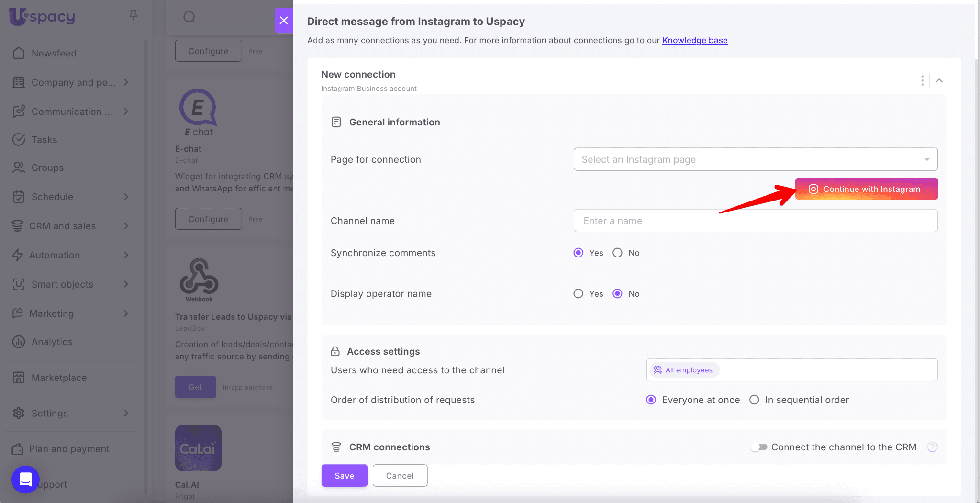Type in the Channel name field
Image resolution: width=980 pixels, height=503 pixels.
(x=755, y=221)
